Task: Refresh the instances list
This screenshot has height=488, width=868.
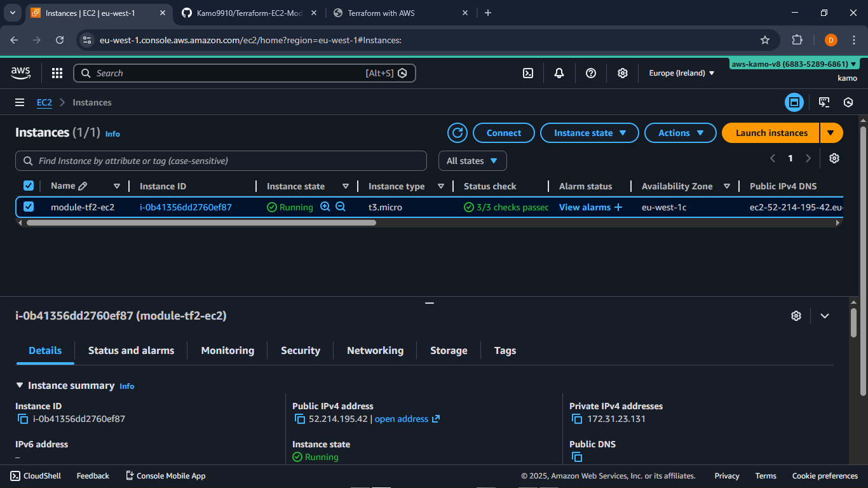Action: point(458,133)
